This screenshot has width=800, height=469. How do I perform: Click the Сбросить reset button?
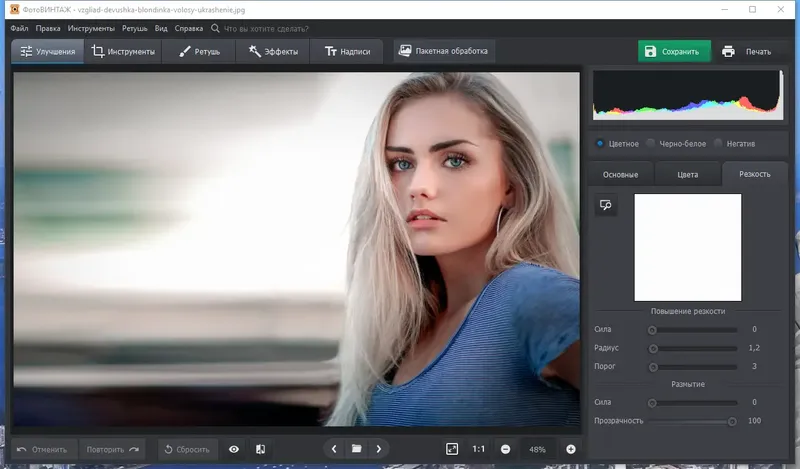[186, 450]
